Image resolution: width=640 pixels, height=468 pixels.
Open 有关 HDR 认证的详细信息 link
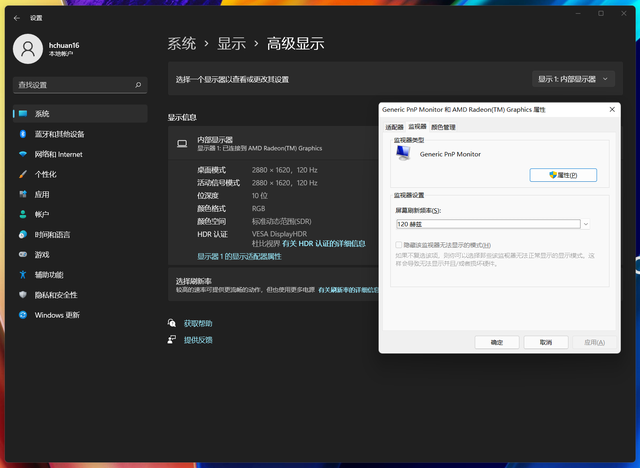324,244
